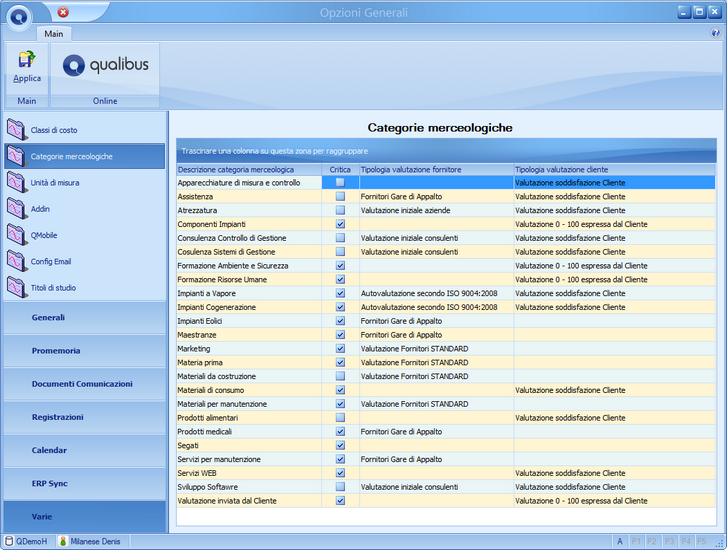This screenshot has width=727, height=550.
Task: Uncheck Critica for Componenti Impianti
Action: point(340,224)
